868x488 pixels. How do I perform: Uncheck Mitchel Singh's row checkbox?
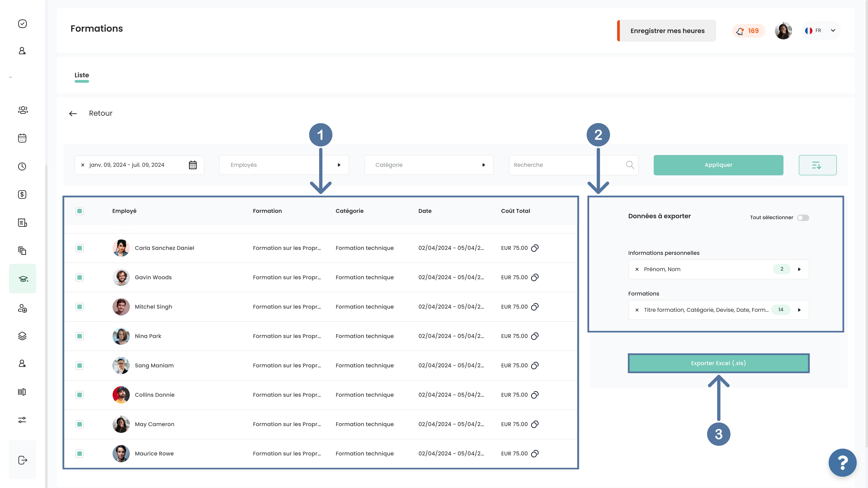tap(80, 307)
